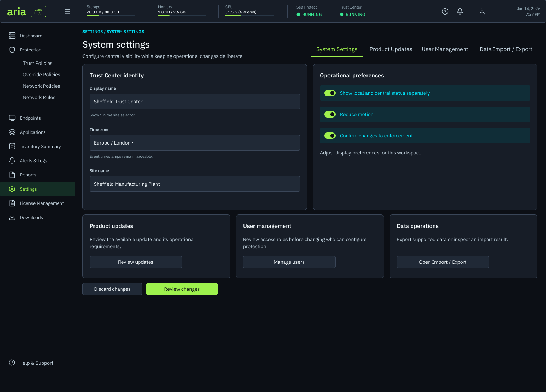Click the aria Zero Trust logo
This screenshot has height=392, width=546.
(x=27, y=11)
